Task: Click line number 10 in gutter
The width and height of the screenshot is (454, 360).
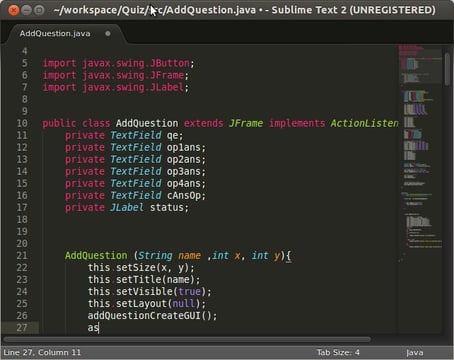Action: pyautogui.click(x=22, y=123)
